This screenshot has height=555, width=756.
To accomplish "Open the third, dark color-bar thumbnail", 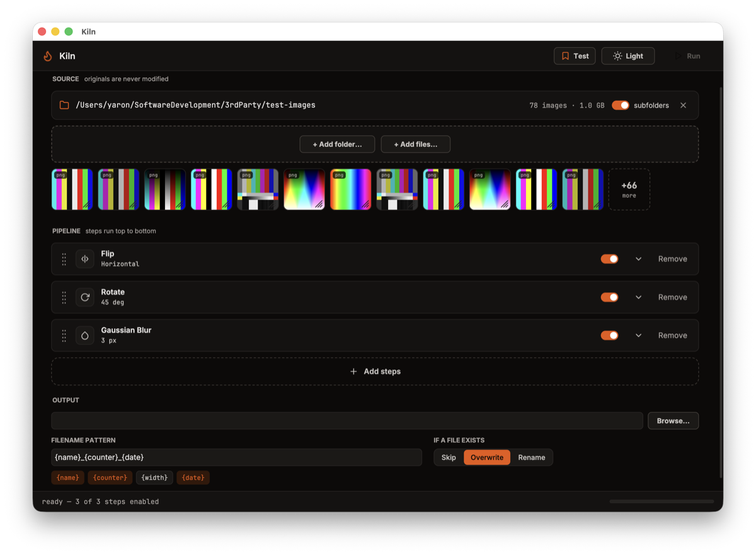I will click(x=165, y=189).
